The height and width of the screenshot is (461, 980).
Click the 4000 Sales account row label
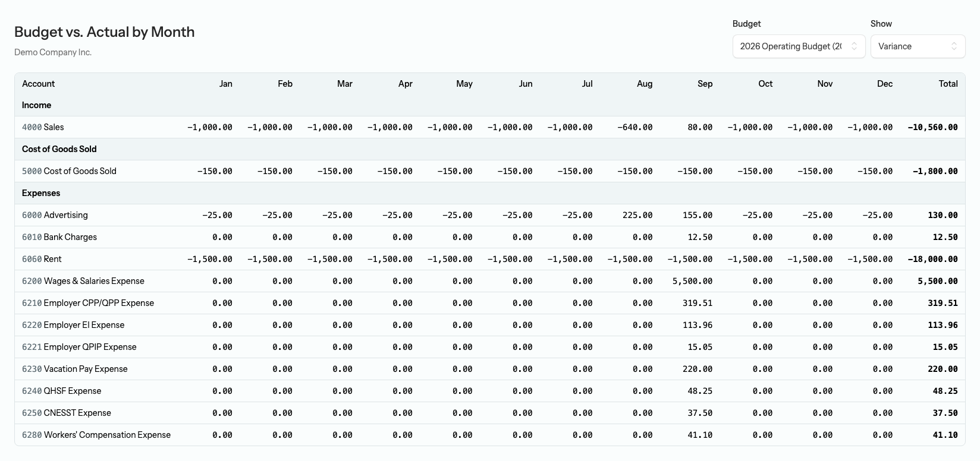(43, 127)
